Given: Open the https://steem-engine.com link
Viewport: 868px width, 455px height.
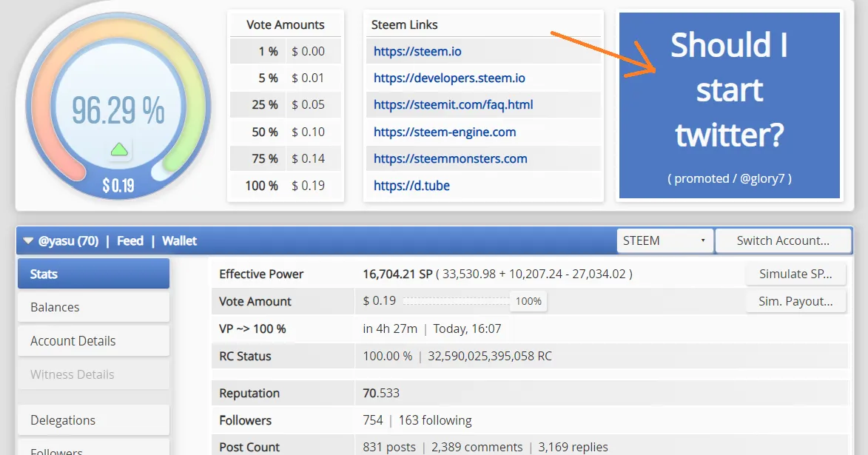Looking at the screenshot, I should click(x=445, y=132).
